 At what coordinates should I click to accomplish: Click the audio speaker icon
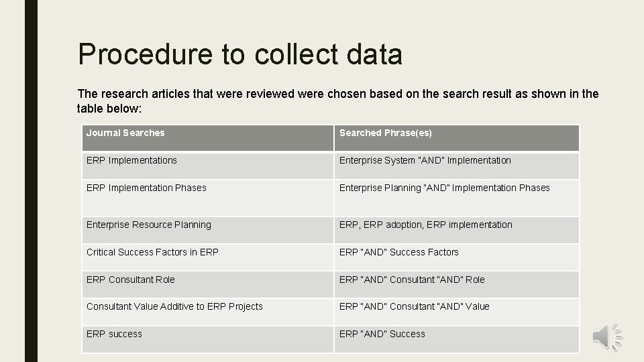click(x=607, y=337)
